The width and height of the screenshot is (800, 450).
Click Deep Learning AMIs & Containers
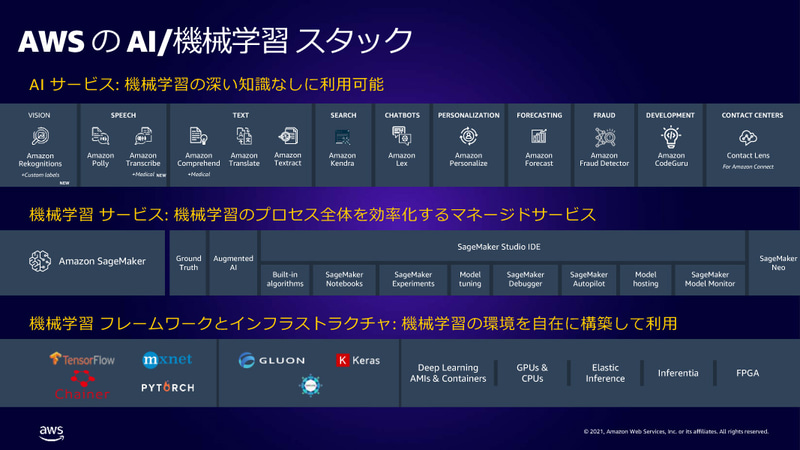point(448,373)
